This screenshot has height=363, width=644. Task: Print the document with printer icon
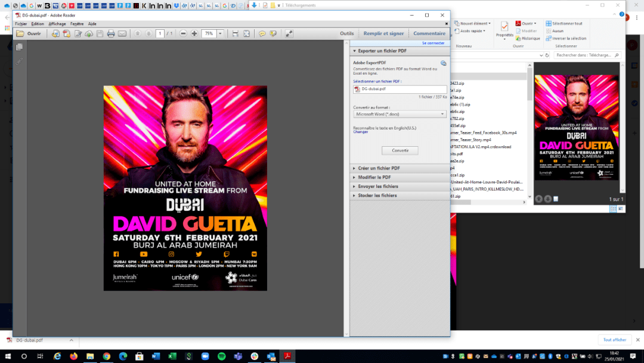coord(111,33)
